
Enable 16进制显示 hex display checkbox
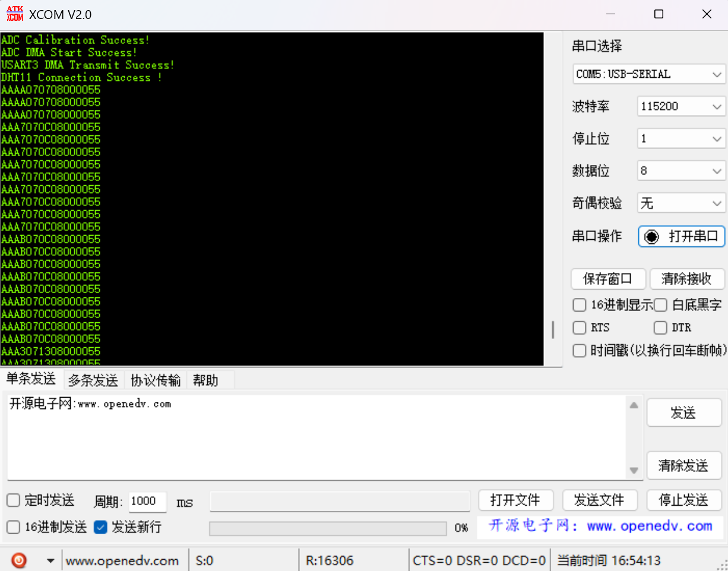(x=579, y=305)
